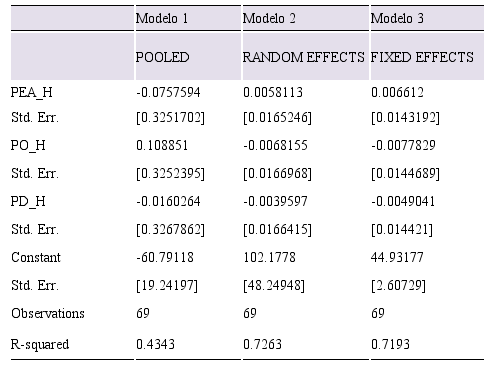Click the Modelo 3 column header
This screenshot has height=365, width=489.
[397, 18]
